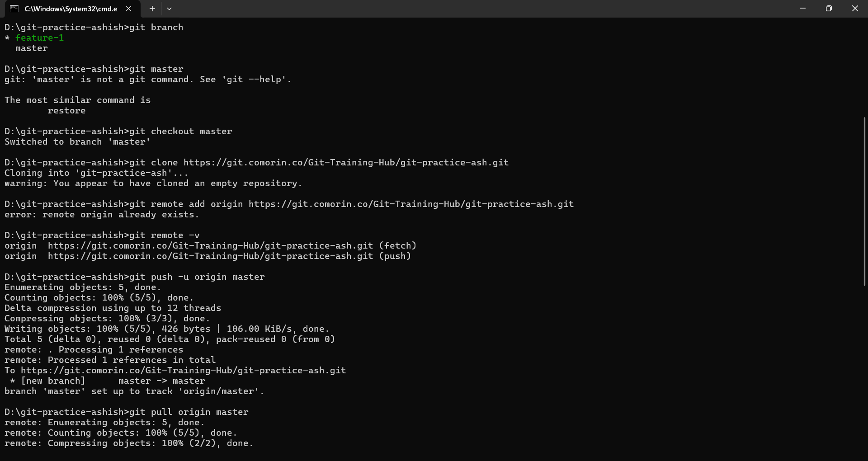The width and height of the screenshot is (868, 461).
Task: Open the URL in the git clone command
Action: 346,163
